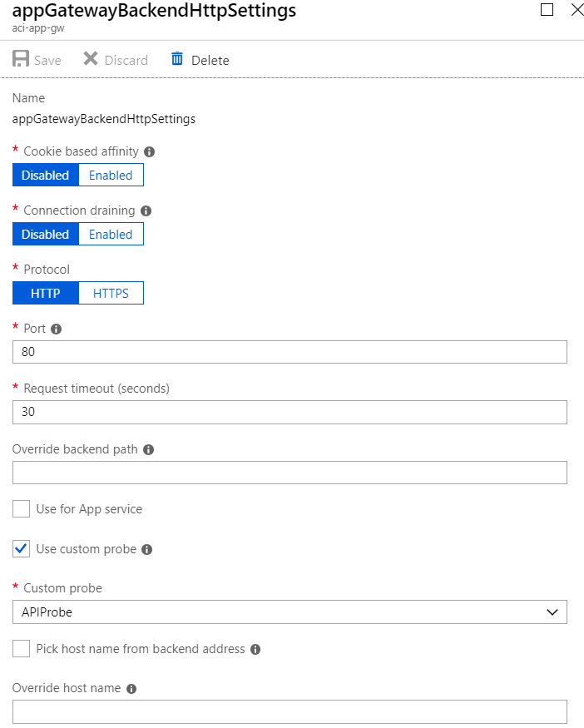Screen dimensions: 584x728
Task: Click the Delete trash icon
Action: (x=176, y=59)
